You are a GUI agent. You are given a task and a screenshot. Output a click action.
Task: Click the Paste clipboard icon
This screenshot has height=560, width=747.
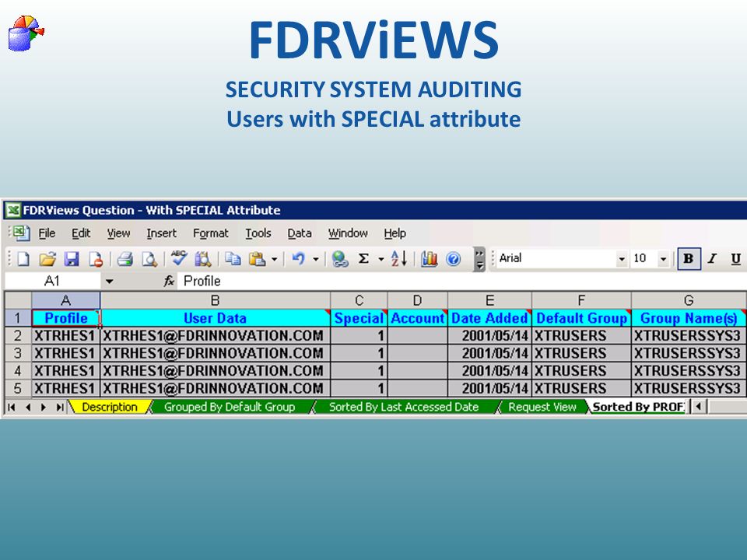pos(258,259)
